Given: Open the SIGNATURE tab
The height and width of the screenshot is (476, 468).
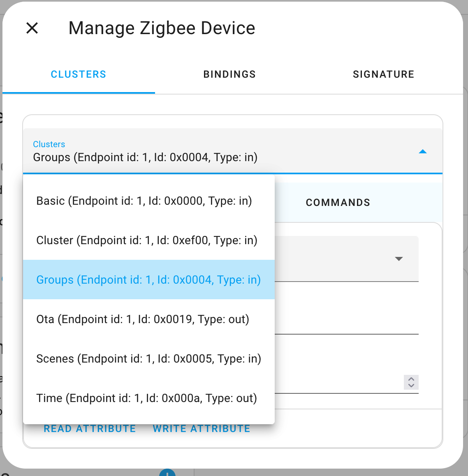Looking at the screenshot, I should coord(383,74).
